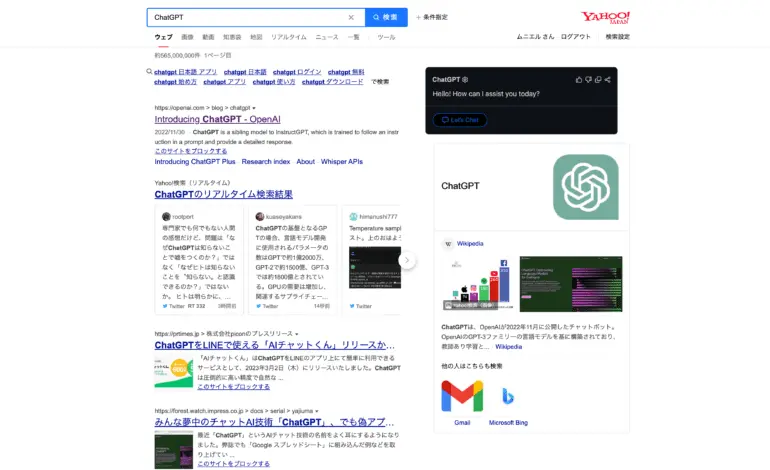
Task: Click the chatgpt ログイン suggestion
Action: click(x=297, y=72)
